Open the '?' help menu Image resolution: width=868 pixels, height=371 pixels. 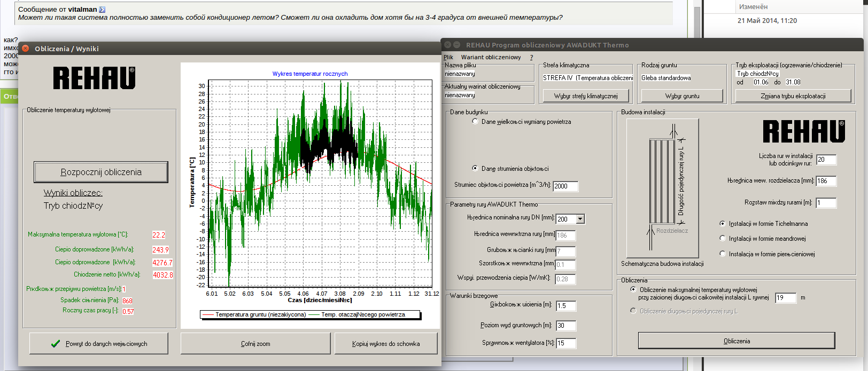(531, 57)
